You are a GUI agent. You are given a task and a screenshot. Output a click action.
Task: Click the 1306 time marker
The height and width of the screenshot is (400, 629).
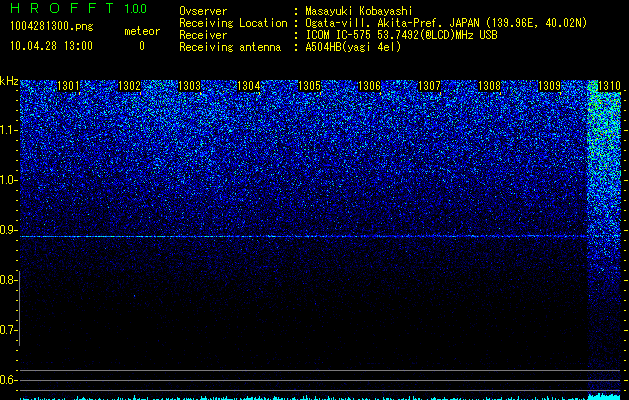coord(369,86)
